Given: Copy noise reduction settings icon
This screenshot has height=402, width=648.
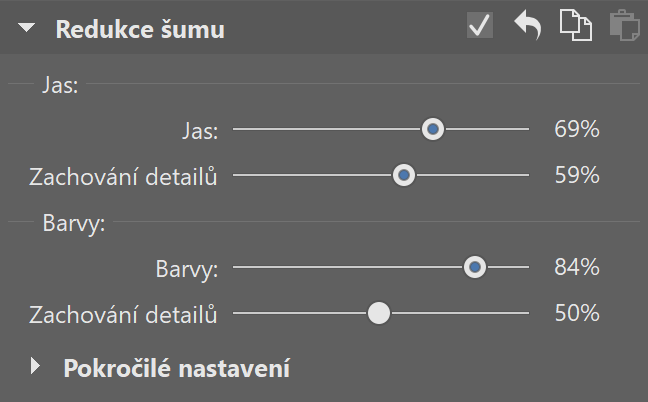Looking at the screenshot, I should (575, 26).
